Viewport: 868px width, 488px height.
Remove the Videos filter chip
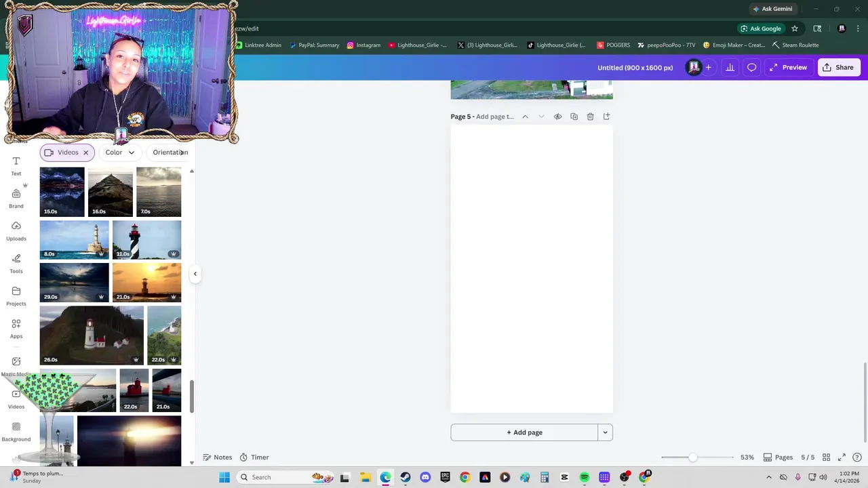85,152
